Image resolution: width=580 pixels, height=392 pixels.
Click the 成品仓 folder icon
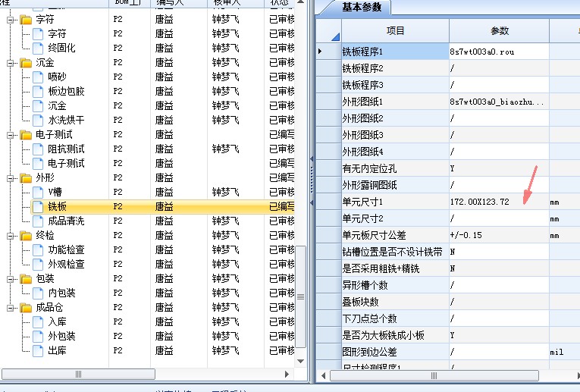[x=26, y=307]
